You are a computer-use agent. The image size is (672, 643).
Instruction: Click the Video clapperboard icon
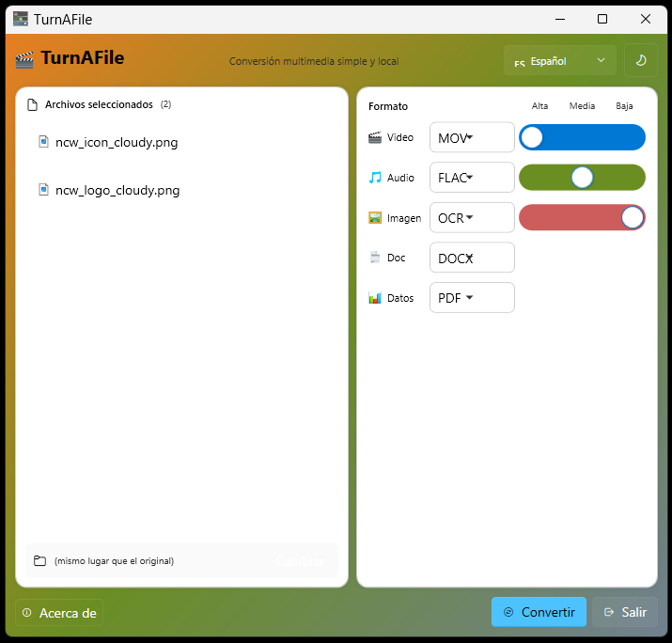375,137
